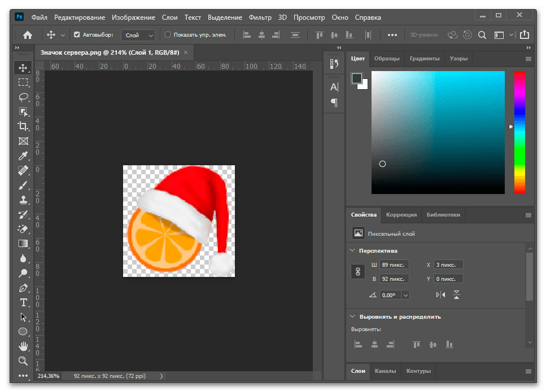Viewport: 546px width, 392px height.
Task: Open the Слой auto-select dropdown
Action: [138, 35]
